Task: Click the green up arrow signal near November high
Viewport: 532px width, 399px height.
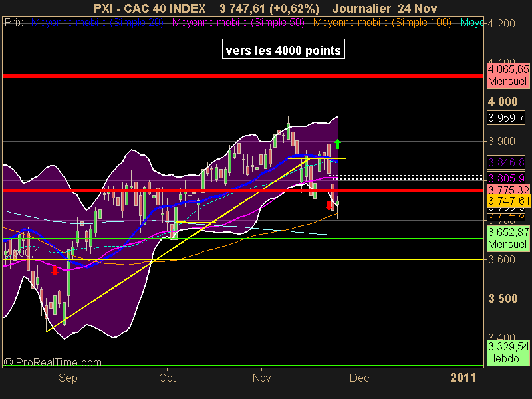Action: (337, 144)
